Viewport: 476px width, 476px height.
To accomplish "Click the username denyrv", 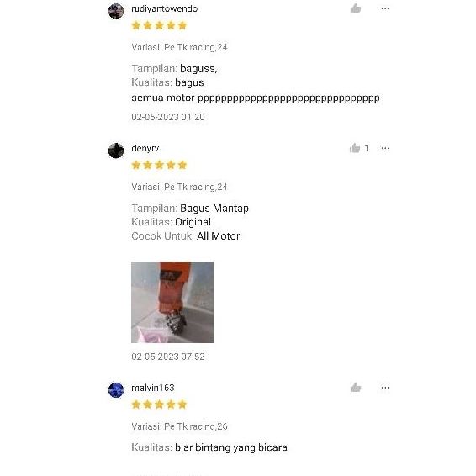I will tap(145, 149).
